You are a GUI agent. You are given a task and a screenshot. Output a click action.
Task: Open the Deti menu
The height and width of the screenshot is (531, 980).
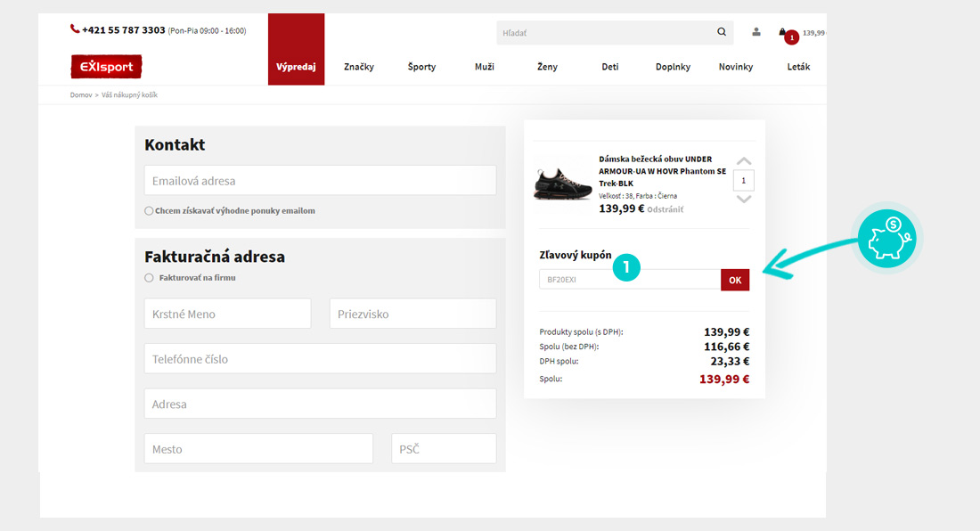coord(610,67)
